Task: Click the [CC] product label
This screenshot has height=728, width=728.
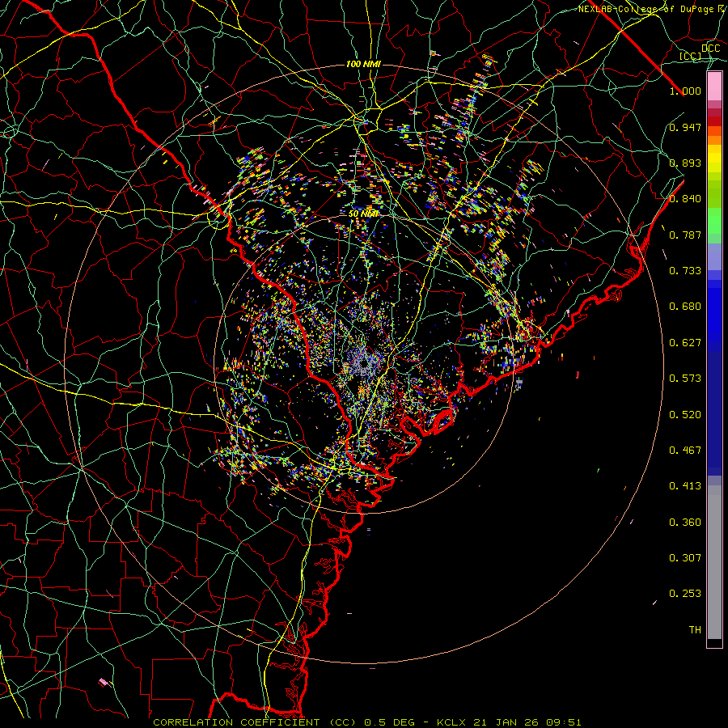Action: [691, 56]
